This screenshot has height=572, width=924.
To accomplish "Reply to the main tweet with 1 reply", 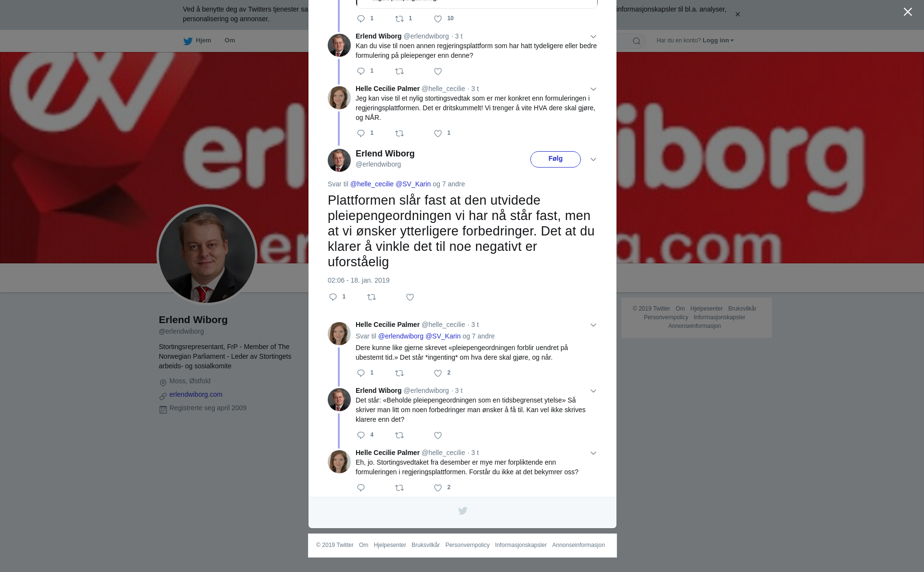I will [x=337, y=297].
